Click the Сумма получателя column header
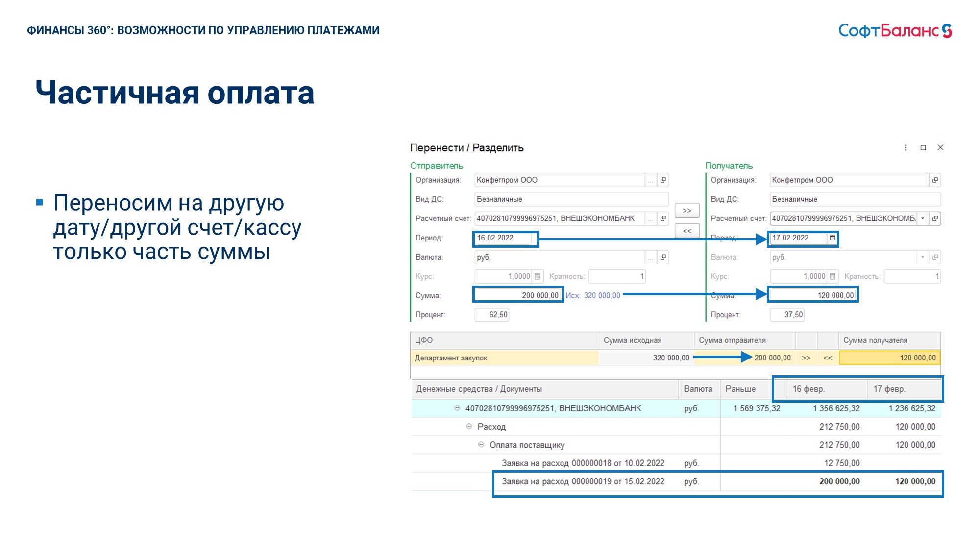980x551 pixels. pos(889,340)
